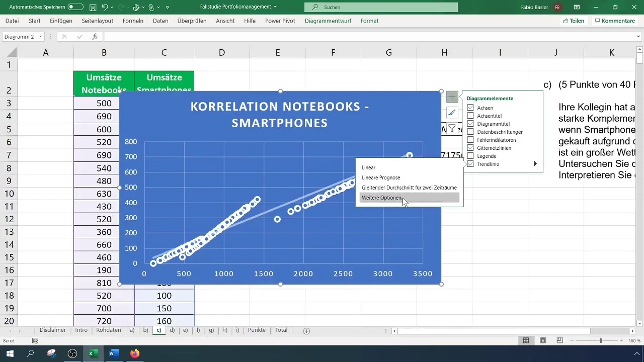Expand the Trendlinie submenu arrow

point(535,164)
